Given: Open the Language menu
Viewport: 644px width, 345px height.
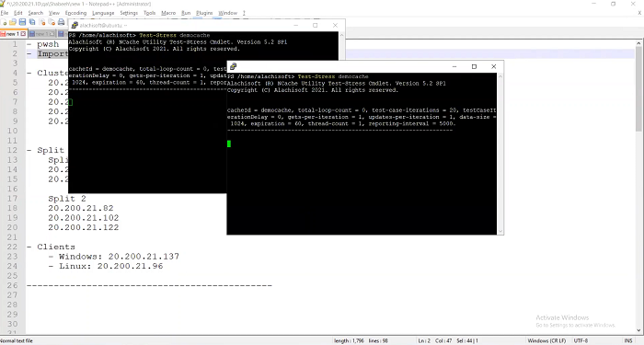Looking at the screenshot, I should pyautogui.click(x=103, y=13).
